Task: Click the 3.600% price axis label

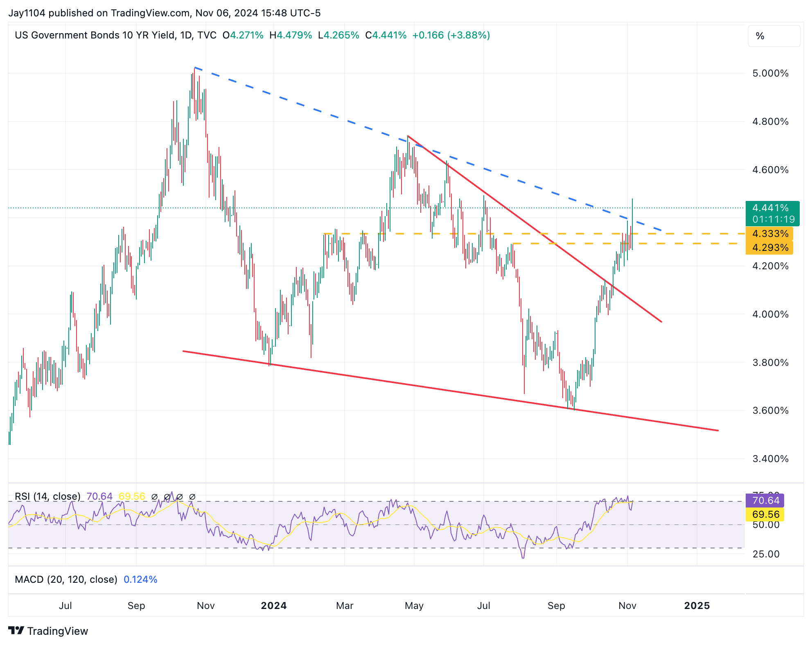Action: point(770,410)
